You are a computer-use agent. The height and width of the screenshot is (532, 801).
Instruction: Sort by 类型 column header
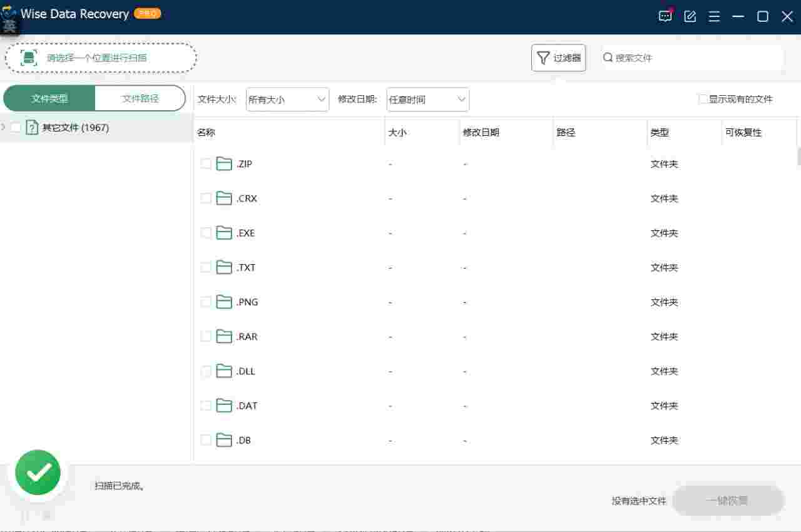(x=685, y=133)
